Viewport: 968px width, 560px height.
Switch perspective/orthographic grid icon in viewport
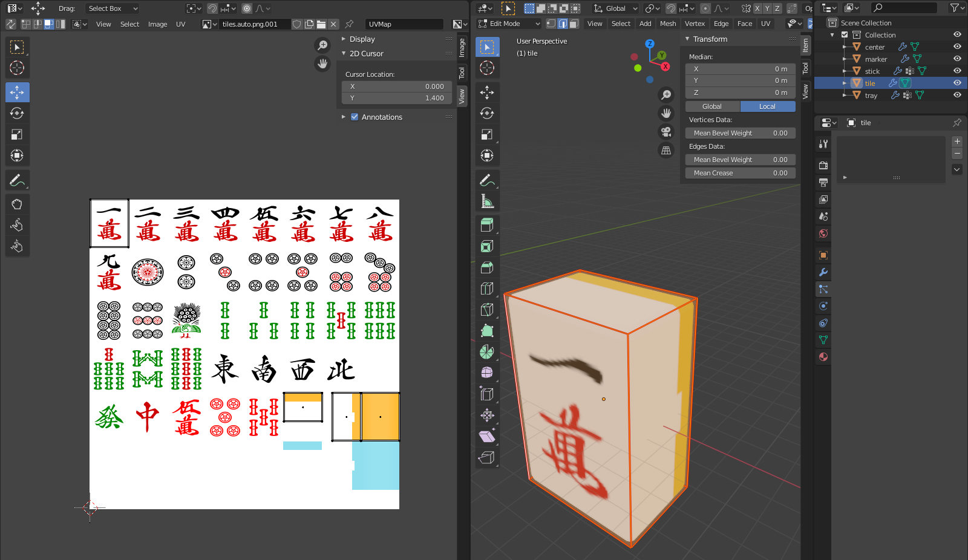[666, 151]
